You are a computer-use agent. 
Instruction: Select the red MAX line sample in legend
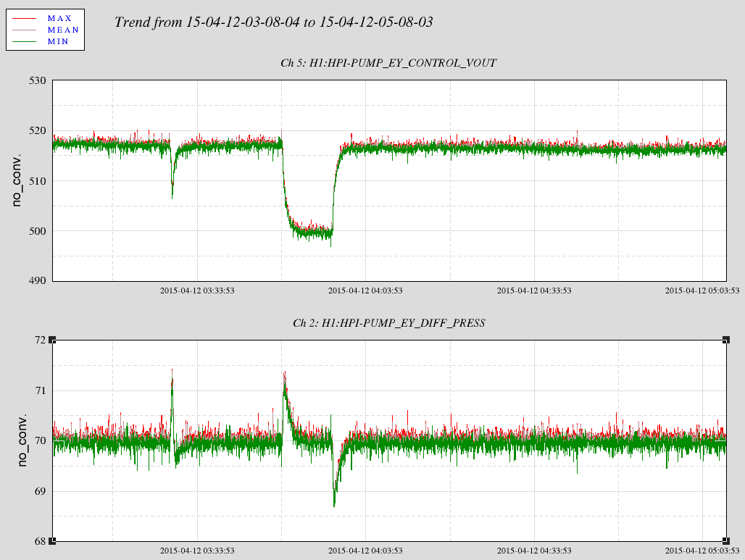[24, 19]
